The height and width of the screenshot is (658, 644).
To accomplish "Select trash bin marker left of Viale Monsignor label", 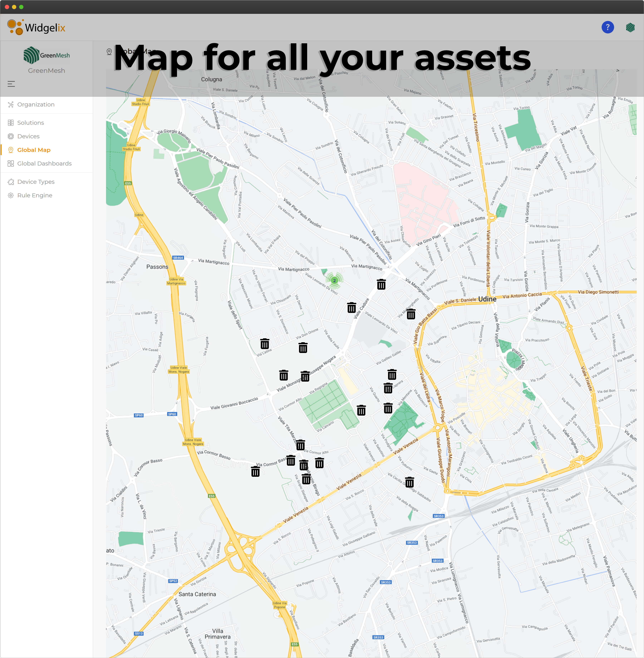I will 283,375.
